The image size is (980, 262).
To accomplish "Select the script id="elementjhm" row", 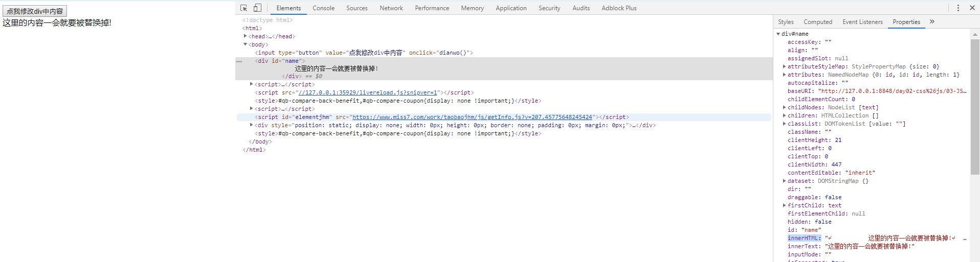I will tap(504, 117).
